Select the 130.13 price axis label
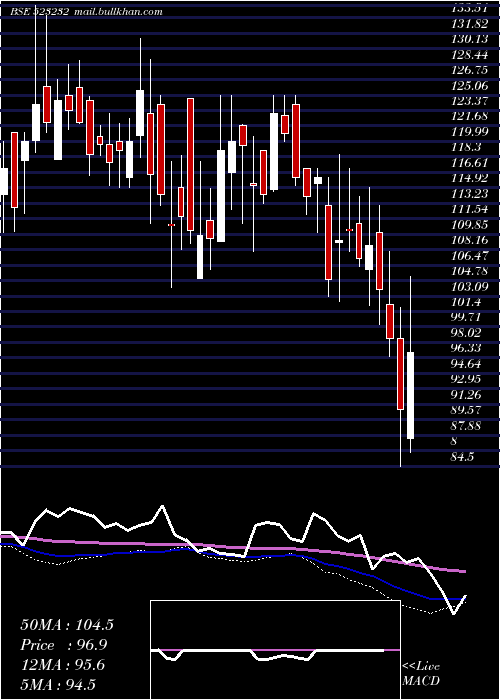Viewport: 500px width, 700px height. coord(469,39)
